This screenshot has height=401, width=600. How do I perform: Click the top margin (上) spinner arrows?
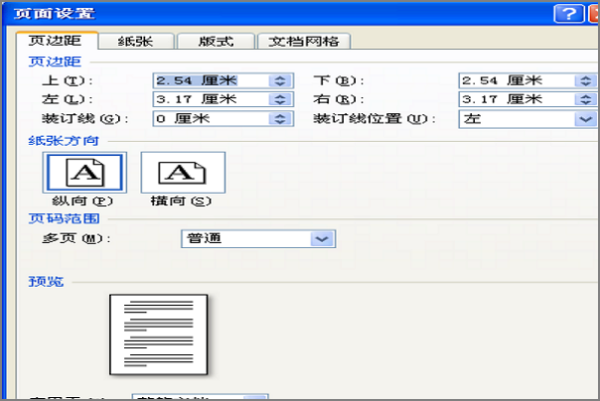click(x=281, y=80)
